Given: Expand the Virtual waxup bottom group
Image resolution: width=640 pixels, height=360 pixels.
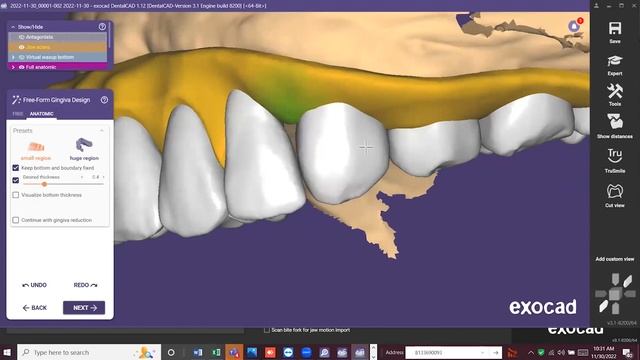Looking at the screenshot, I should click(13, 57).
